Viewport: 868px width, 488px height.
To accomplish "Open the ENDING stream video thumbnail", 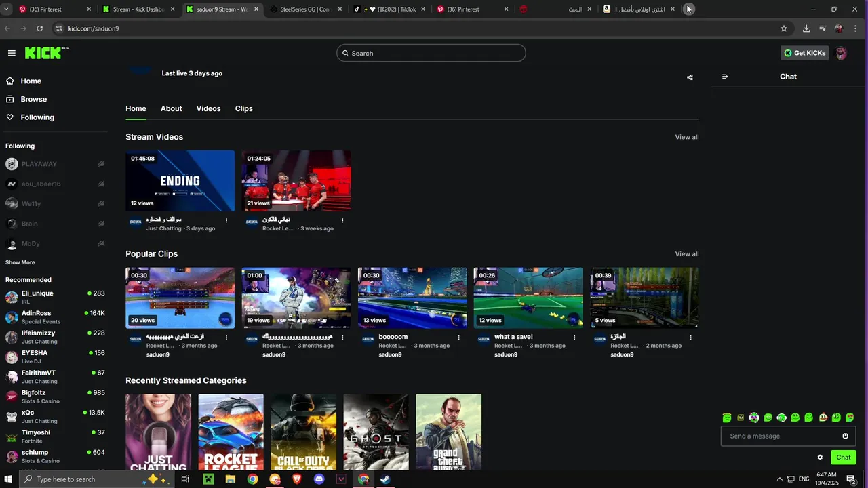I will pos(180,181).
